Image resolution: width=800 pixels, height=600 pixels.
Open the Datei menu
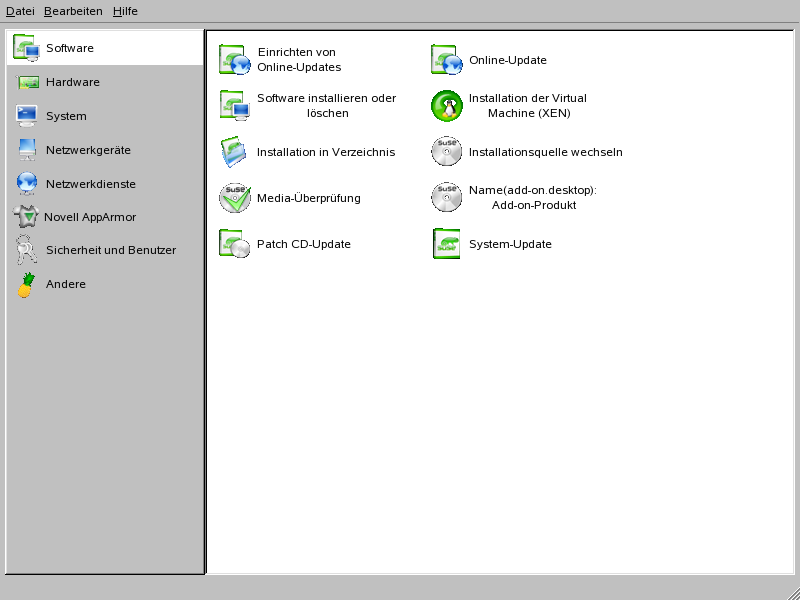pos(20,11)
